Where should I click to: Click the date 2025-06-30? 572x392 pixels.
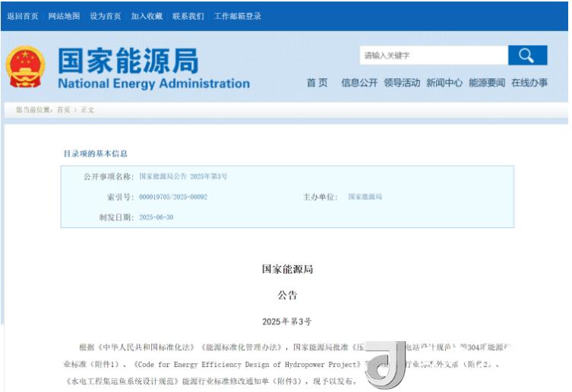[156, 217]
